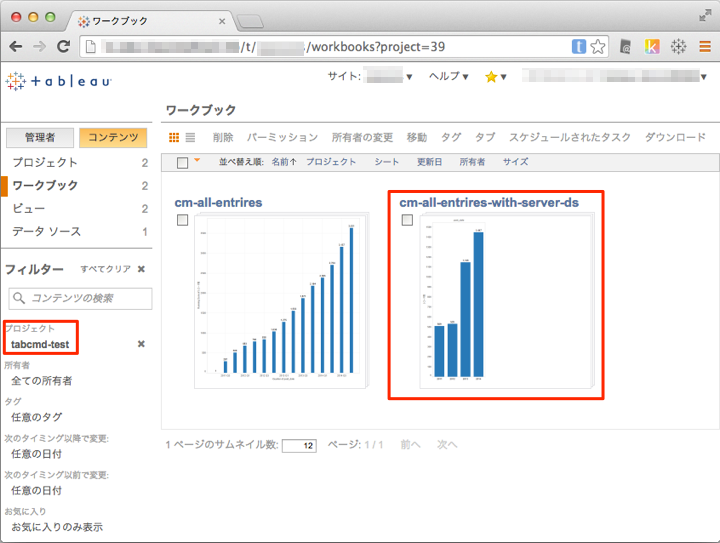720x543 pixels.
Task: Open the user account dropdown arrow
Action: [x=703, y=77]
